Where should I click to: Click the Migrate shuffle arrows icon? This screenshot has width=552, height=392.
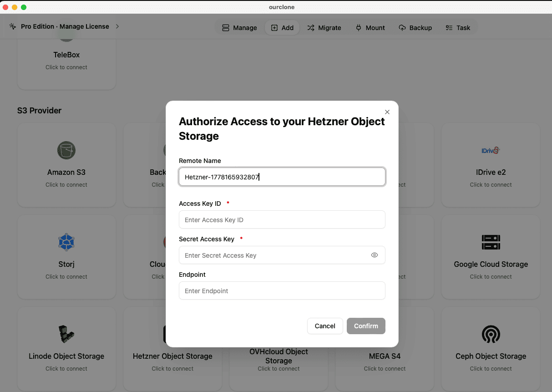[311, 28]
